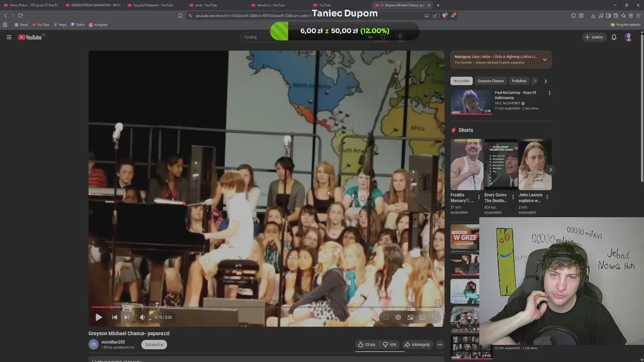
Task: Open the Paul McCartney - Hope Of Deliverance title
Action: click(515, 95)
